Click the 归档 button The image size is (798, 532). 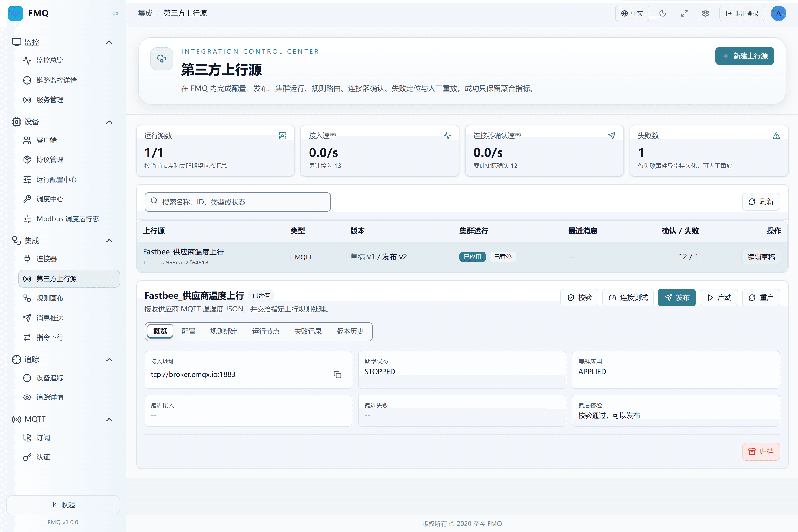pos(761,452)
